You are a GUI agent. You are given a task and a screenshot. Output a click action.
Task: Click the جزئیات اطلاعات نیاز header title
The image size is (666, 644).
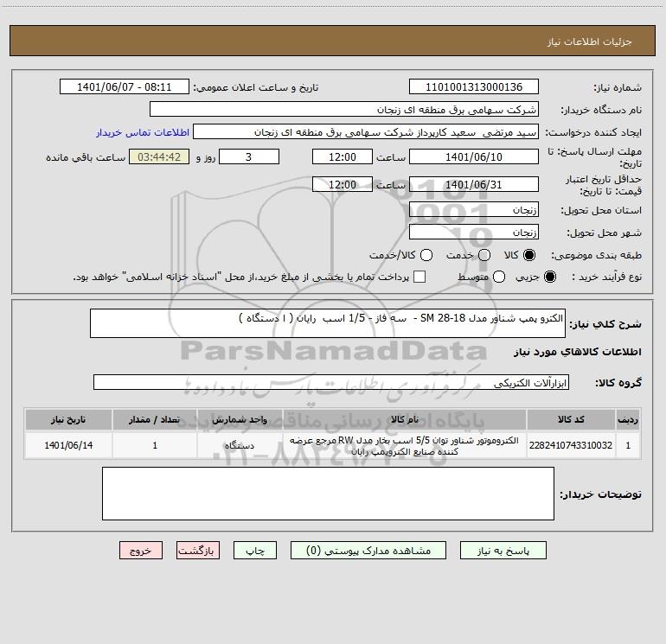coord(590,41)
